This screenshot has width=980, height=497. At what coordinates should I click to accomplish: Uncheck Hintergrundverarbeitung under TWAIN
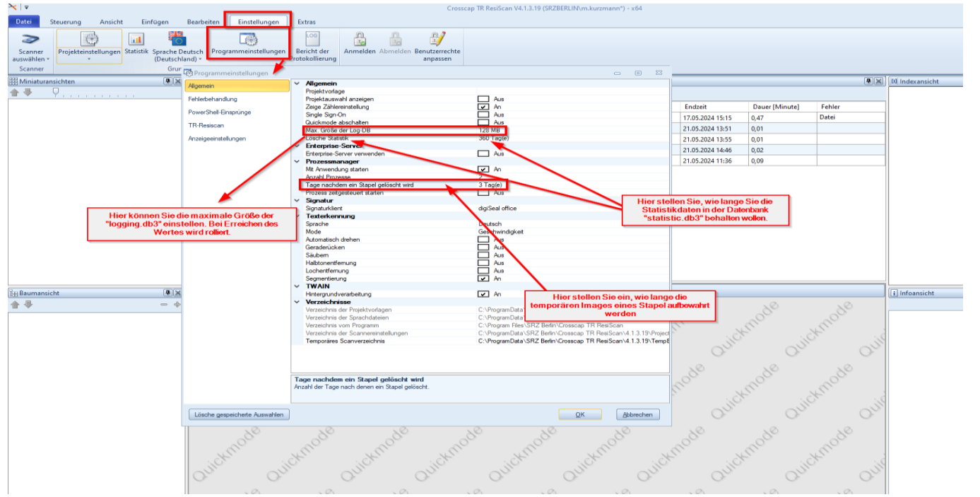483,294
